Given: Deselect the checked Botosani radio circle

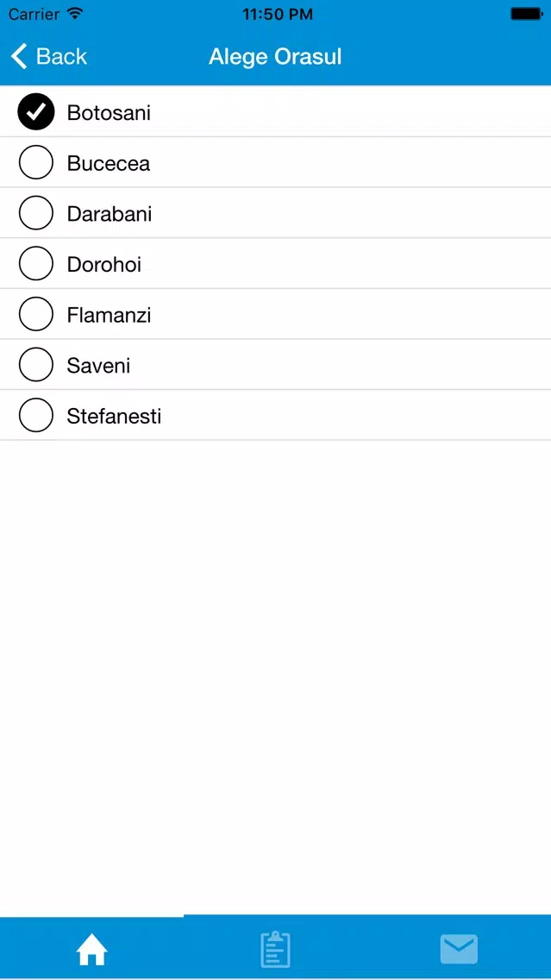Looking at the screenshot, I should click(36, 112).
